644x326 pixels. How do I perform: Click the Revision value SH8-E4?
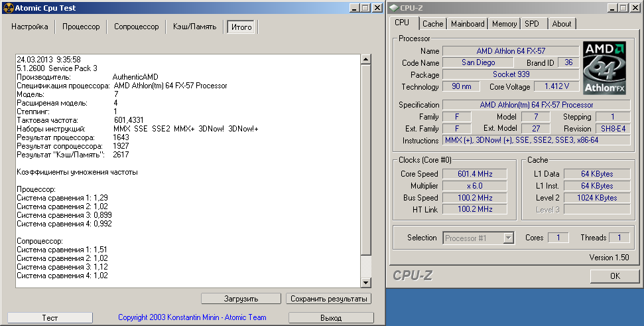[613, 129]
